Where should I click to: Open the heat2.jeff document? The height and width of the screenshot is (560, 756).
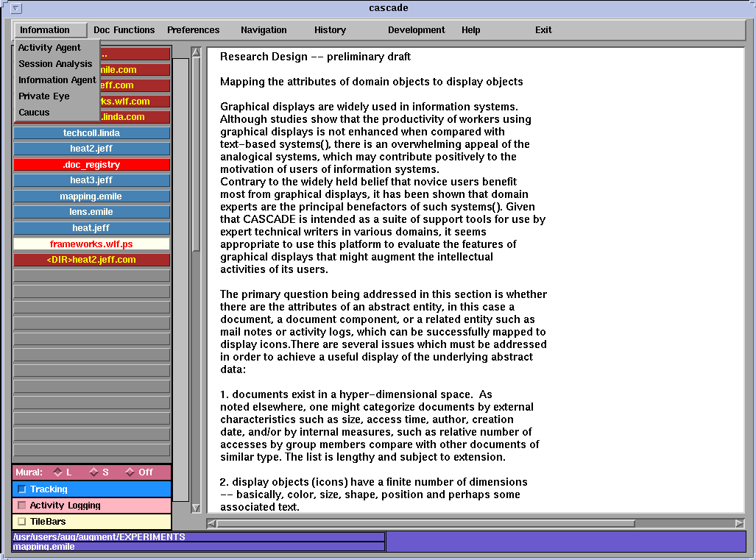tap(91, 149)
